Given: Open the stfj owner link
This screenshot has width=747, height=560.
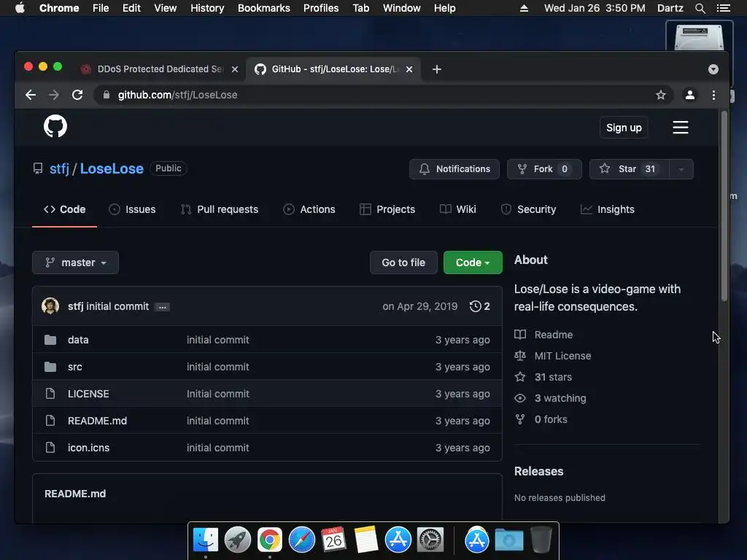Looking at the screenshot, I should click(x=59, y=168).
